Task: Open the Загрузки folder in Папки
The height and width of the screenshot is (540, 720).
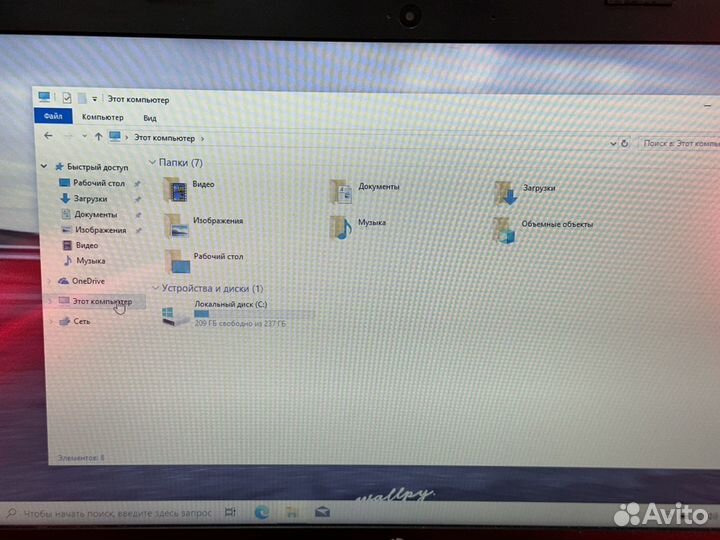Action: click(x=524, y=192)
